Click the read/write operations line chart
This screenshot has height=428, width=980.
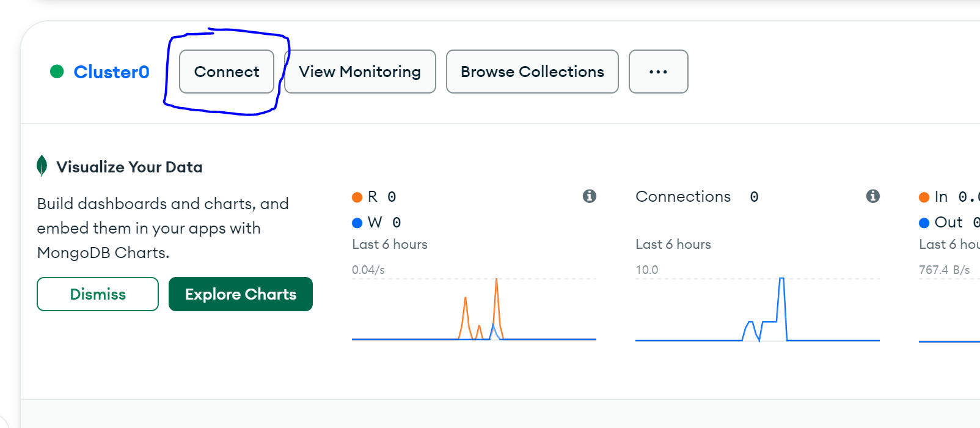(x=474, y=309)
